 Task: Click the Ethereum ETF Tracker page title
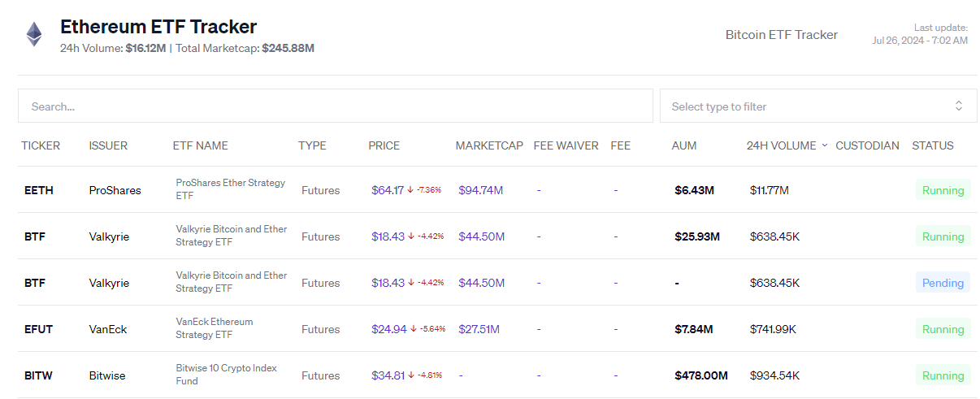158,27
